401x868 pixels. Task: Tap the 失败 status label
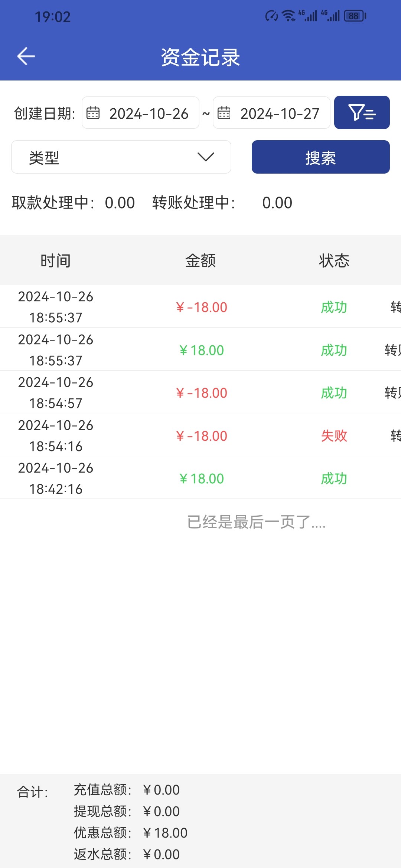[334, 436]
